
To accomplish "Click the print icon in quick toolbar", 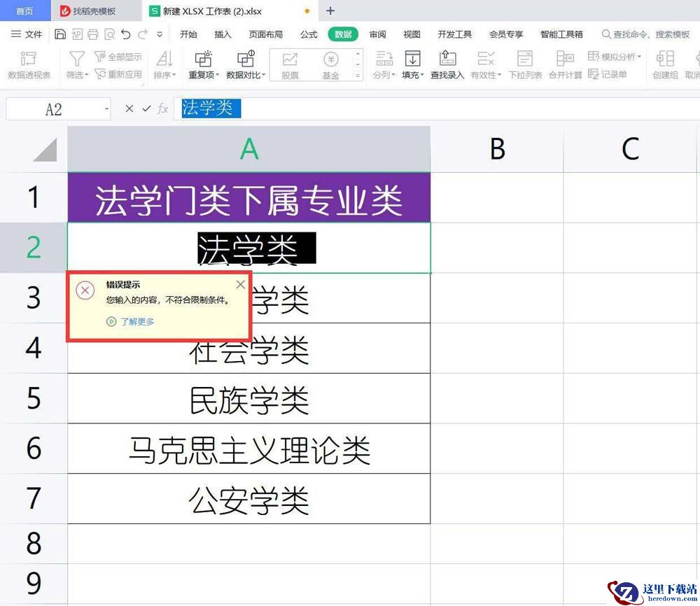I will tap(93, 34).
